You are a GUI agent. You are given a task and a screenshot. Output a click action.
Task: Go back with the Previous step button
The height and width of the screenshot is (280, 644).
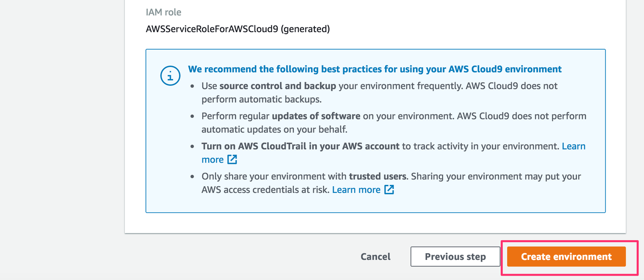pos(455,257)
